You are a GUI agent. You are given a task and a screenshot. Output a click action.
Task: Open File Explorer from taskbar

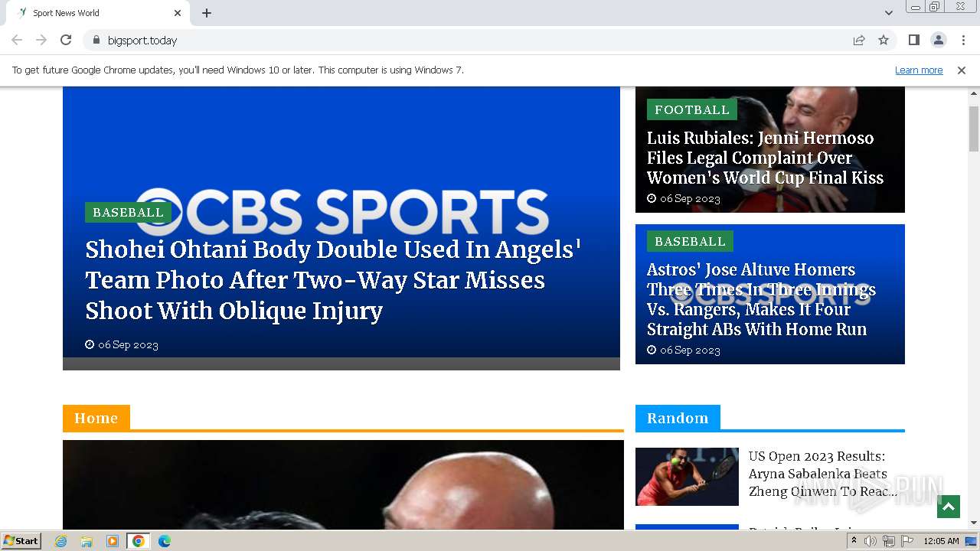click(87, 541)
